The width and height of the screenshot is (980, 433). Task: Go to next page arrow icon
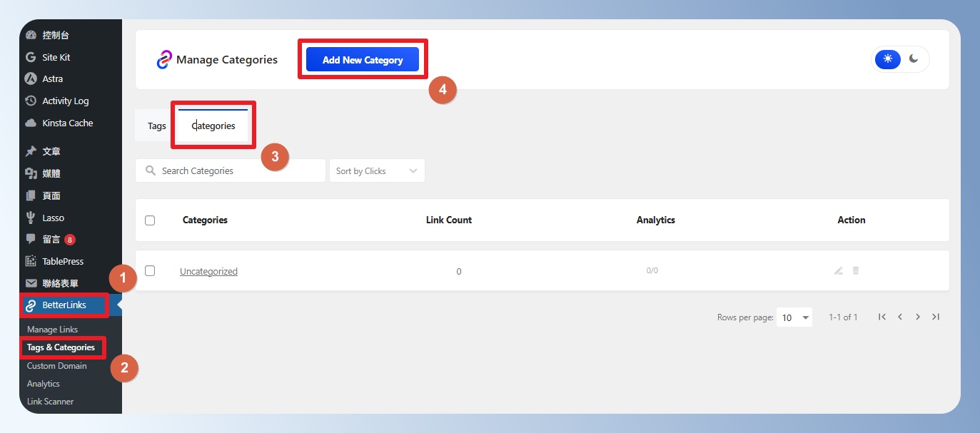coord(918,317)
